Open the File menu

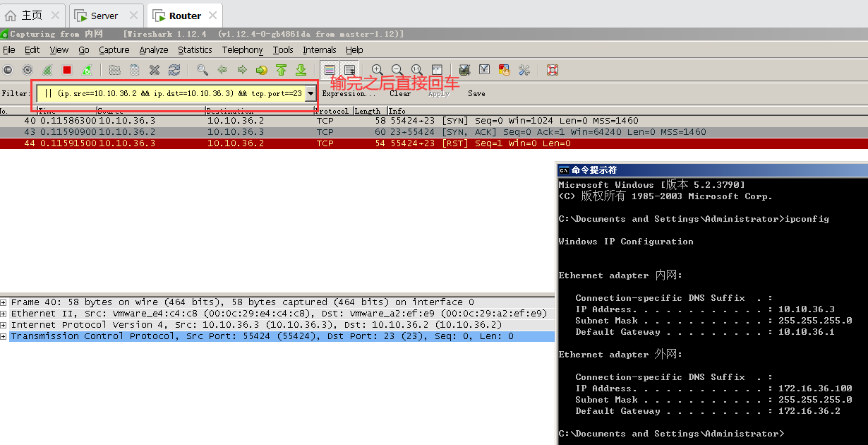(x=9, y=50)
